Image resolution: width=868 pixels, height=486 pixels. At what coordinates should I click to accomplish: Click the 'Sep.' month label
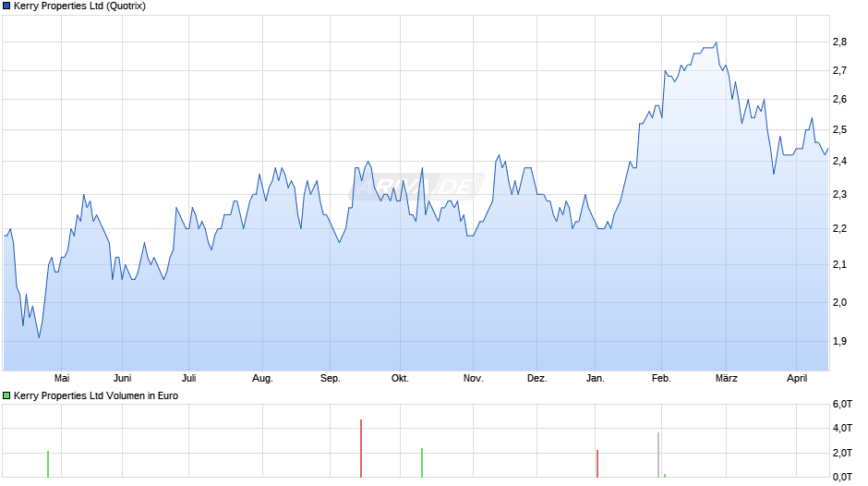[x=331, y=379]
